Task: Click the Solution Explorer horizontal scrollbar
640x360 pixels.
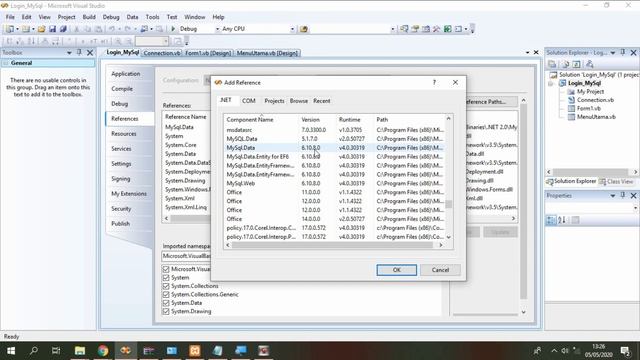Action: click(x=592, y=172)
